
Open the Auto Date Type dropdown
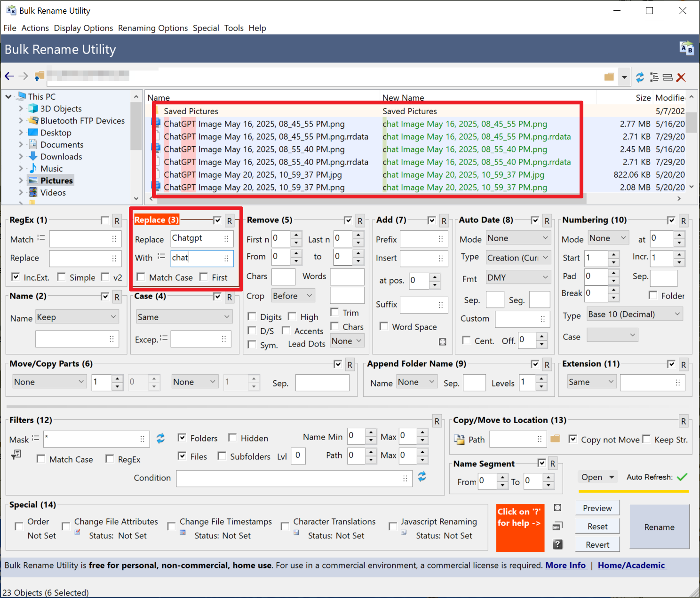pyautogui.click(x=518, y=258)
